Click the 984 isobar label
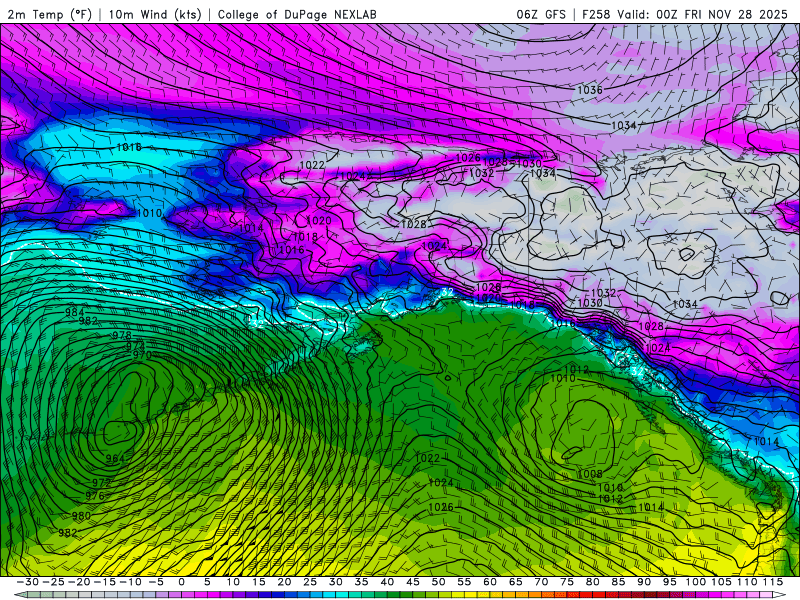 pyautogui.click(x=74, y=312)
